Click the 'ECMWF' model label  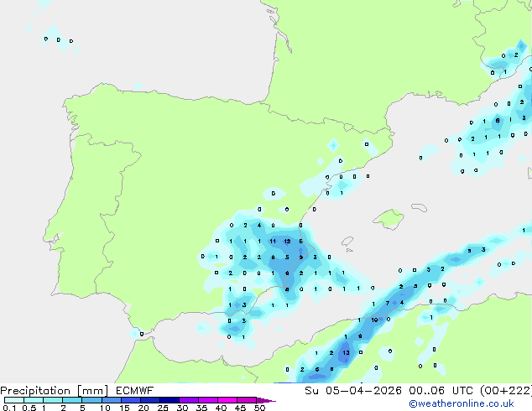tap(134, 391)
